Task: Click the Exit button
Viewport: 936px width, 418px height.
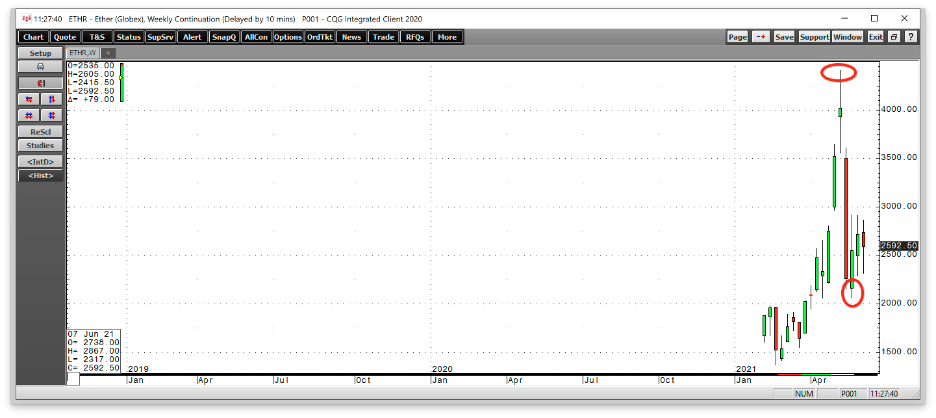Action: [x=875, y=37]
